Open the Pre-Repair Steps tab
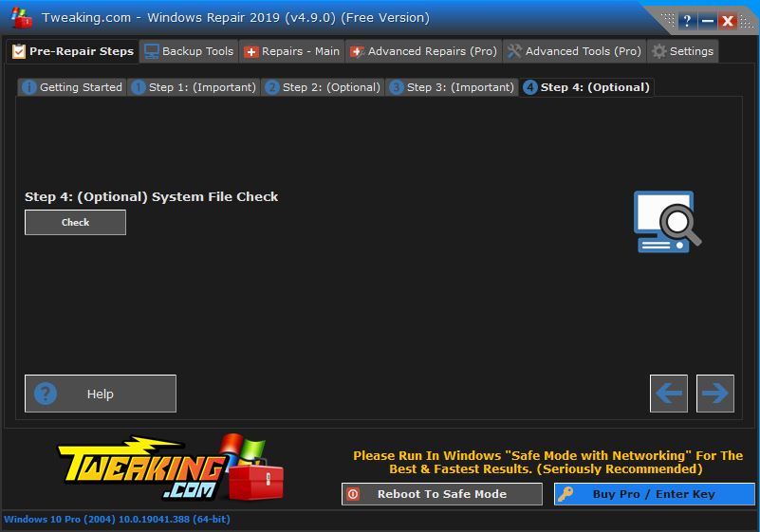 tap(73, 51)
